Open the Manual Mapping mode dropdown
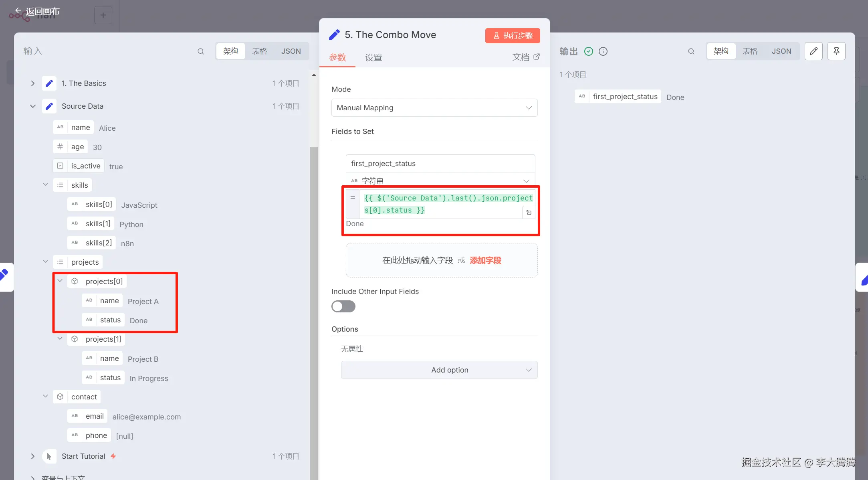Viewport: 868px width, 480px height. point(434,108)
